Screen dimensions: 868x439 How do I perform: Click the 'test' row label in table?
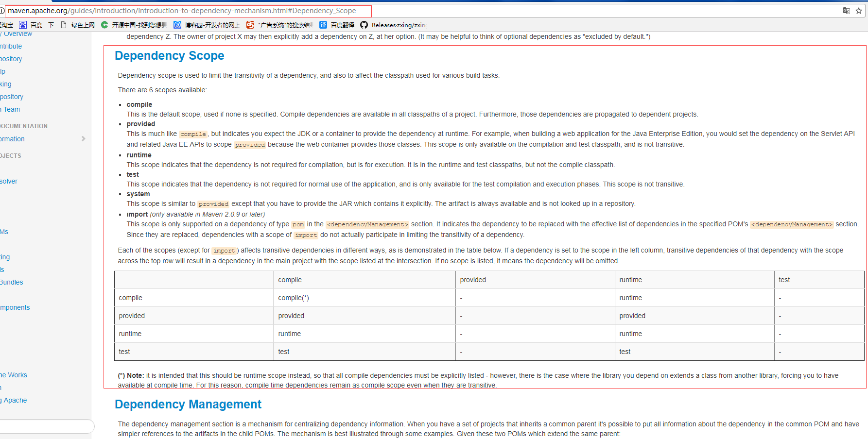194,352
